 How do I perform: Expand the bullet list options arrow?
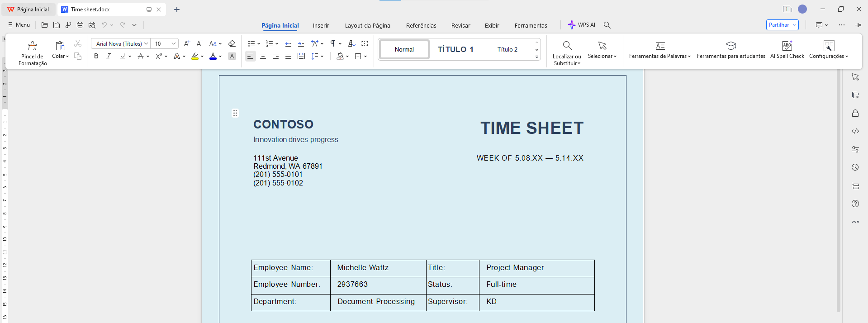click(258, 44)
